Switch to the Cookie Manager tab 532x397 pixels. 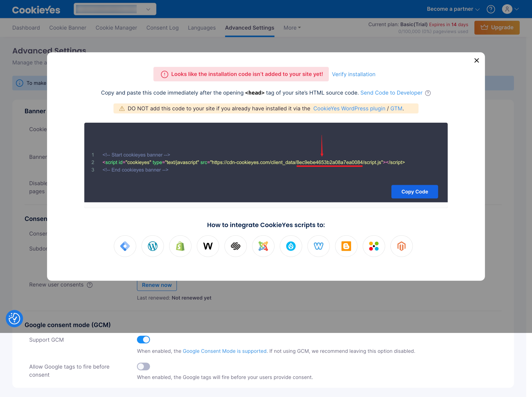(x=116, y=28)
